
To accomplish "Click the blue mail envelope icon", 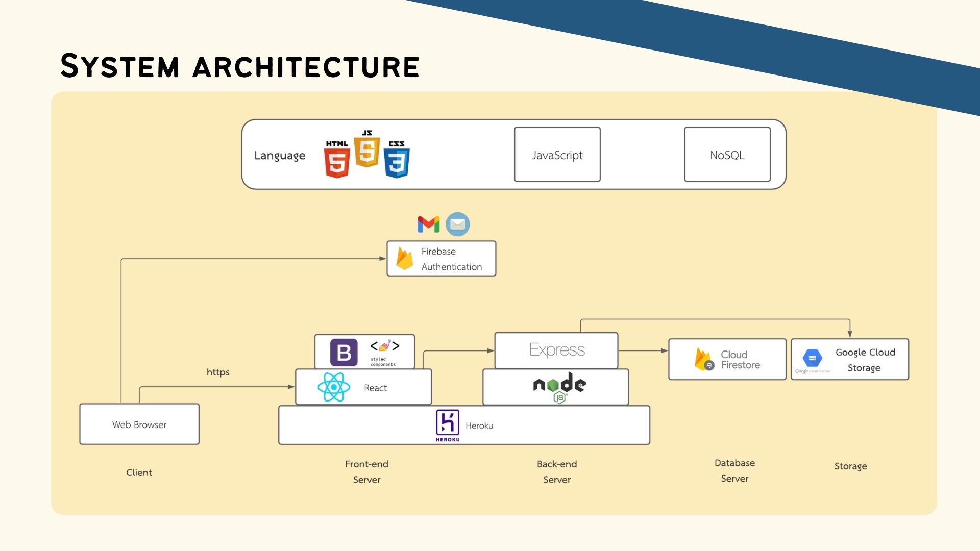I will [458, 224].
